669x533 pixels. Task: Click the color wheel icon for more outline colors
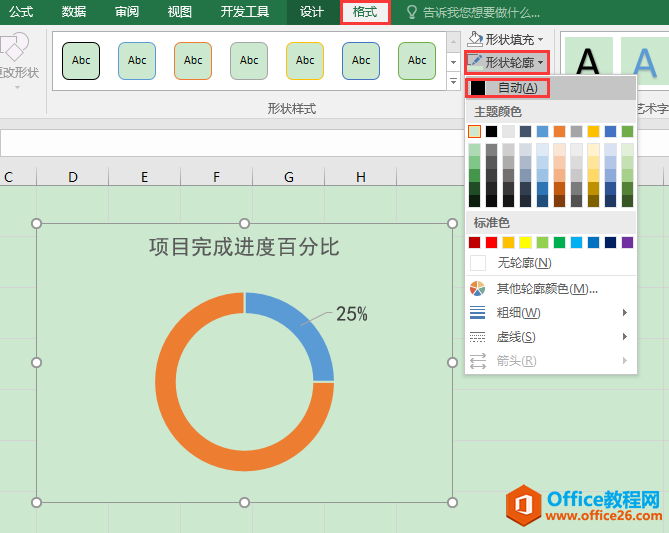[477, 289]
